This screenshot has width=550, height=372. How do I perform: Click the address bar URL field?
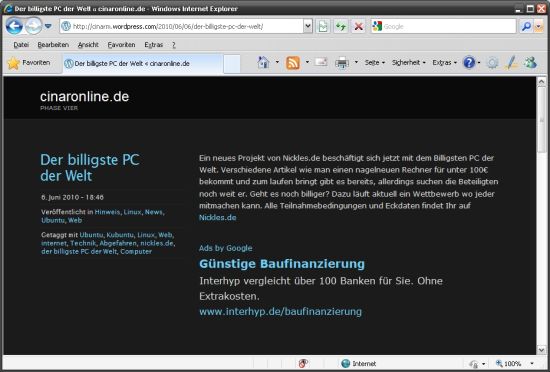[182, 26]
